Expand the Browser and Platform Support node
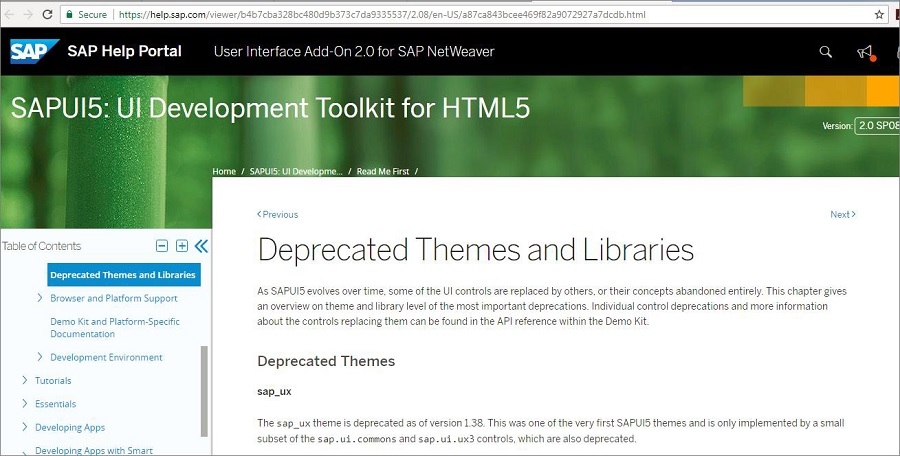Viewport: 900px width, 456px height. tap(40, 297)
